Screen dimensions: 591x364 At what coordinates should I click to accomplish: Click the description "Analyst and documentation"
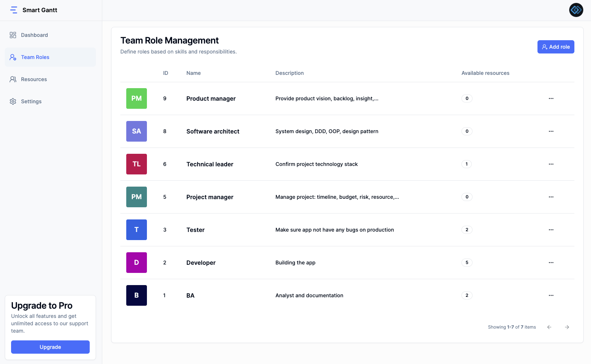tap(309, 295)
